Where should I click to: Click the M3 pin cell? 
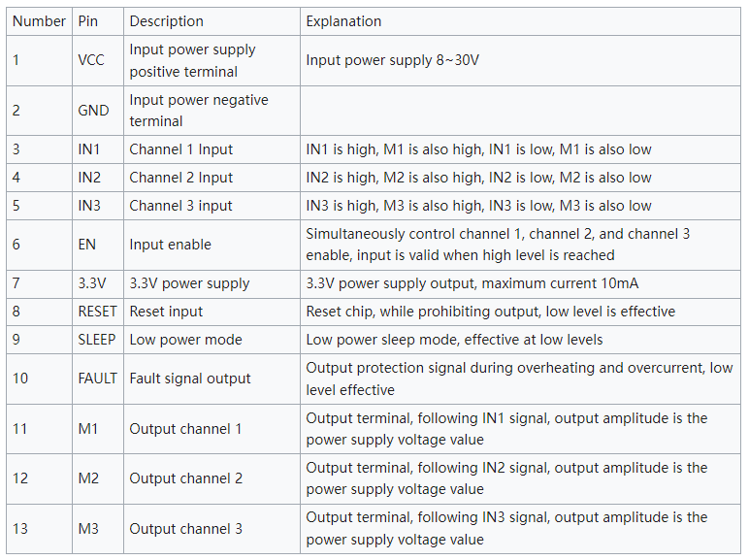pos(98,529)
